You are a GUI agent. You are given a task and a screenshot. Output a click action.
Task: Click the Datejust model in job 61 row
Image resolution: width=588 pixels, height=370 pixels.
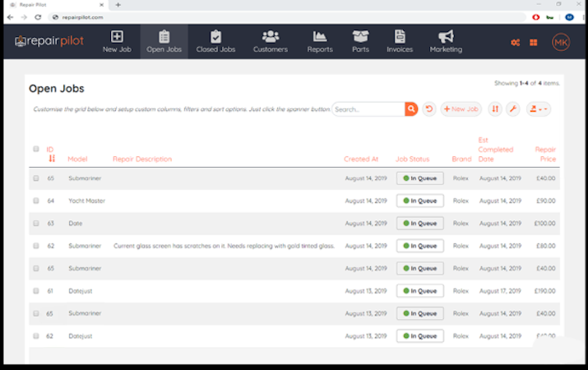tap(81, 290)
